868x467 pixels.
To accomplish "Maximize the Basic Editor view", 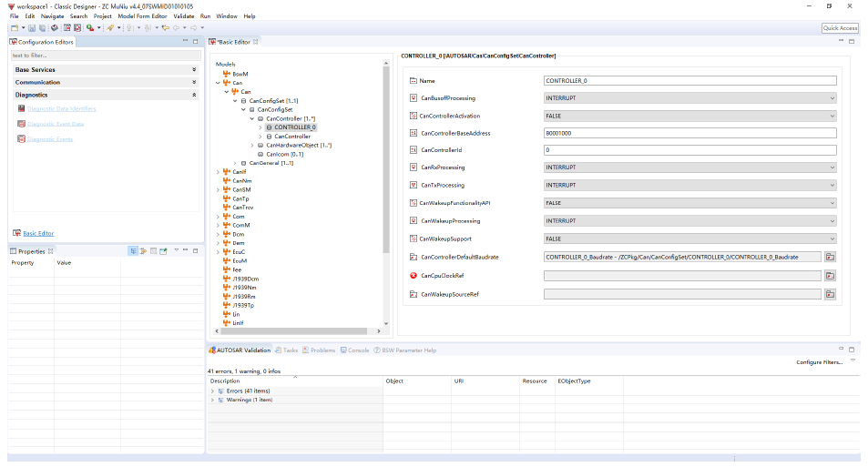I will coord(852,41).
